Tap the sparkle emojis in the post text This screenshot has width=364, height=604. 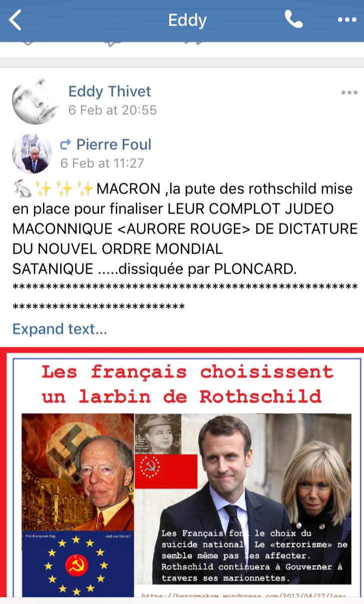[x=65, y=189]
